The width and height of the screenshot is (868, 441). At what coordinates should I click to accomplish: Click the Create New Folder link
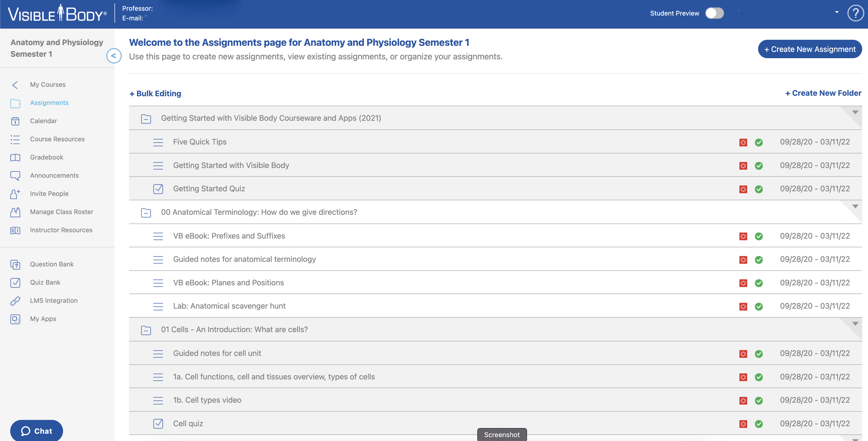(823, 93)
